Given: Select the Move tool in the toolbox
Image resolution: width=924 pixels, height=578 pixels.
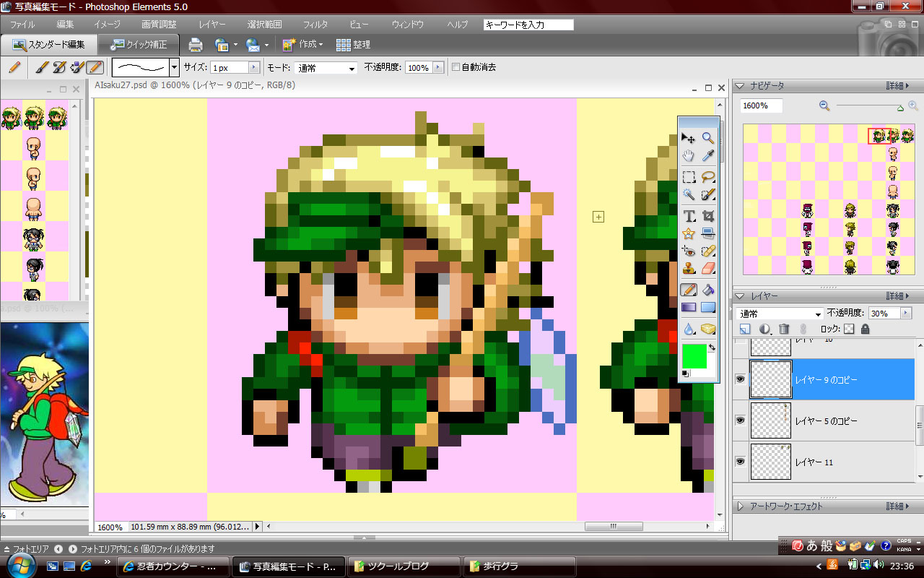Looking at the screenshot, I should [689, 138].
